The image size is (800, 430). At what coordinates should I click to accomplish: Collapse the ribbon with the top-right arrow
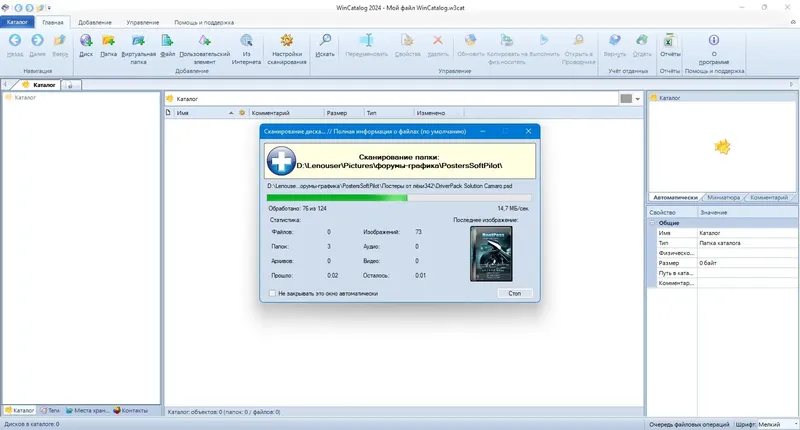(x=793, y=22)
